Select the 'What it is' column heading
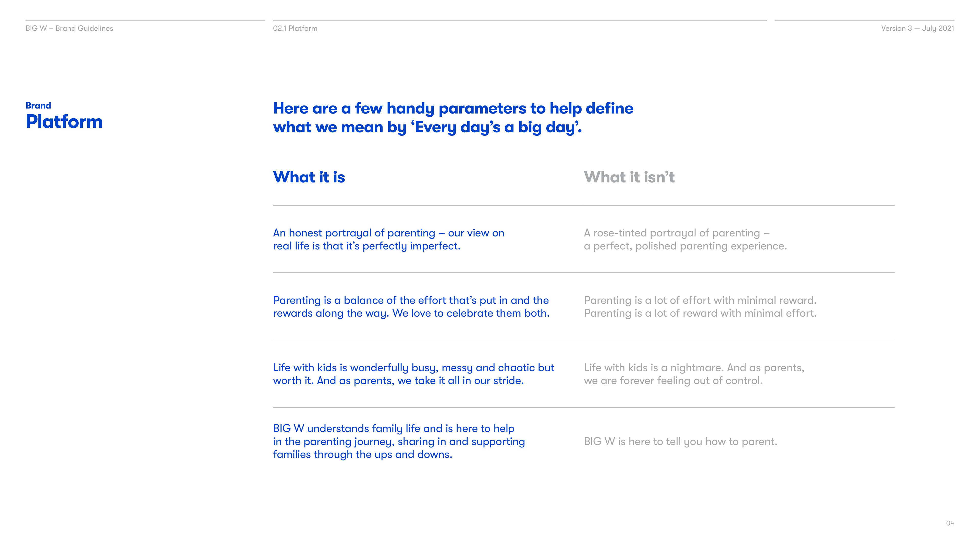This screenshot has width=980, height=551. [x=309, y=177]
